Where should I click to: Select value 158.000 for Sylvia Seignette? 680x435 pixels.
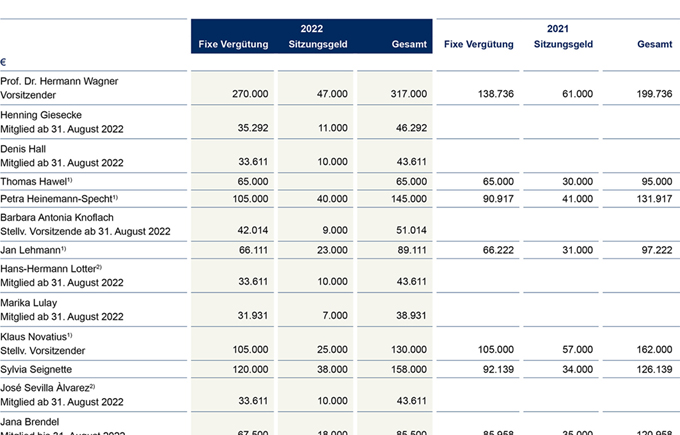point(409,370)
